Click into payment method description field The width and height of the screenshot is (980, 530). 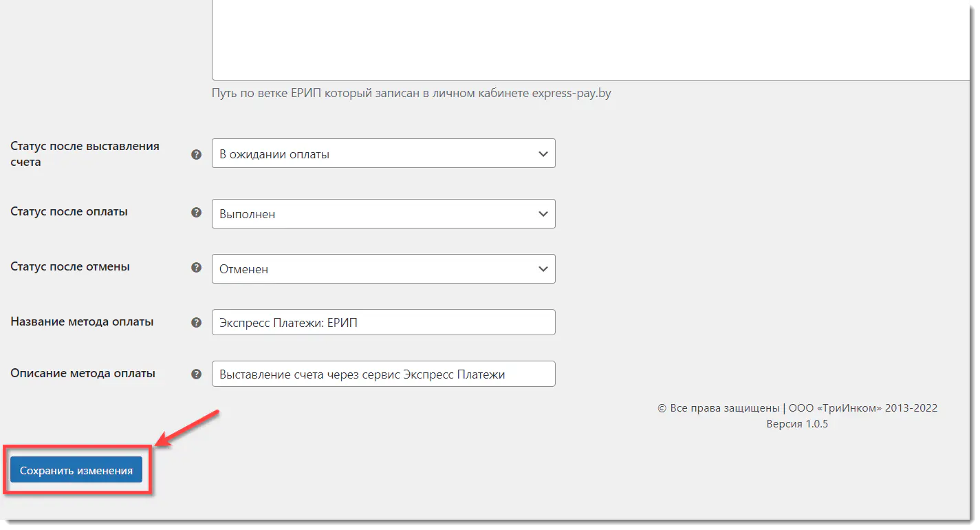[383, 374]
